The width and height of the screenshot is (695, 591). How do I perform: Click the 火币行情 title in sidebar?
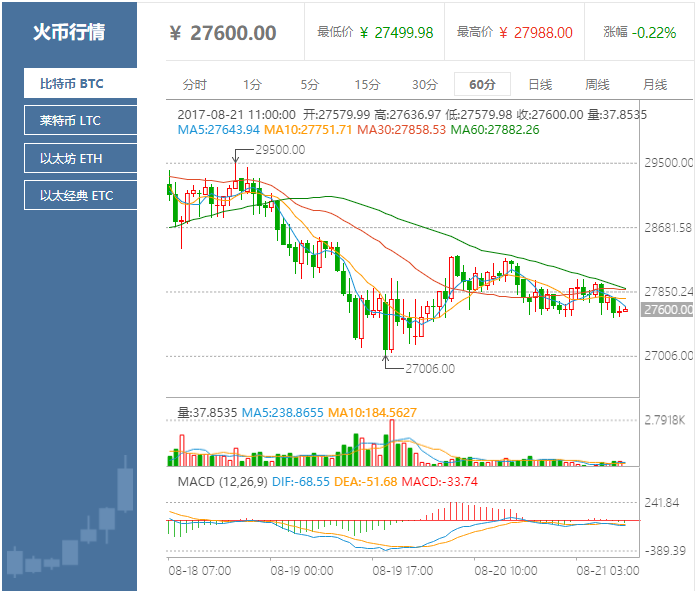pos(69,32)
